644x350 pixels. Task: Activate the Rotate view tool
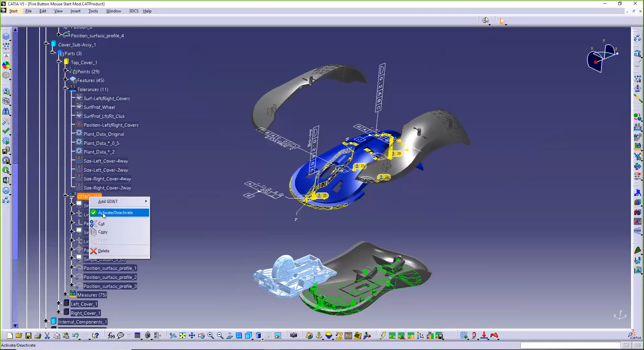pos(201,336)
